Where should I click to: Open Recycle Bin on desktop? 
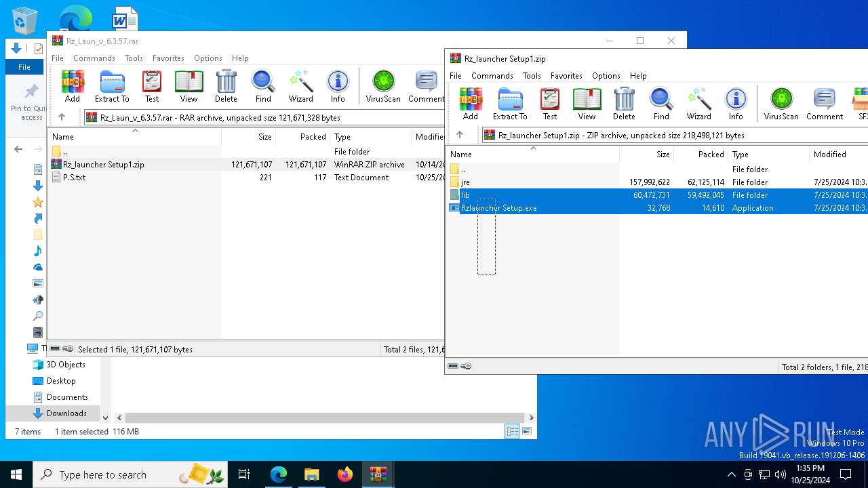tap(25, 20)
